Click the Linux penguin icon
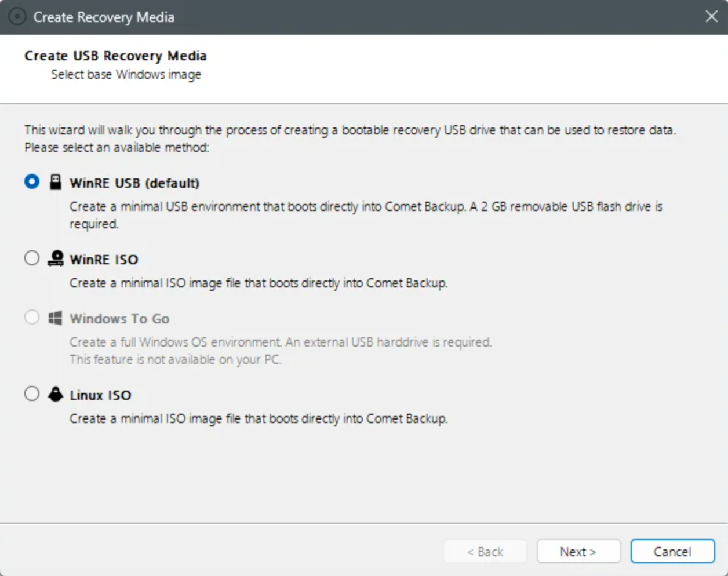 click(55, 395)
